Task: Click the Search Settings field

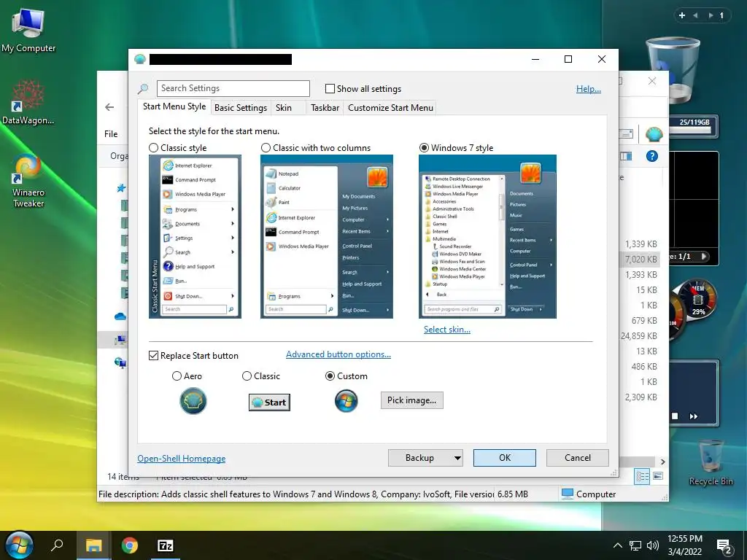Action: 233,88
